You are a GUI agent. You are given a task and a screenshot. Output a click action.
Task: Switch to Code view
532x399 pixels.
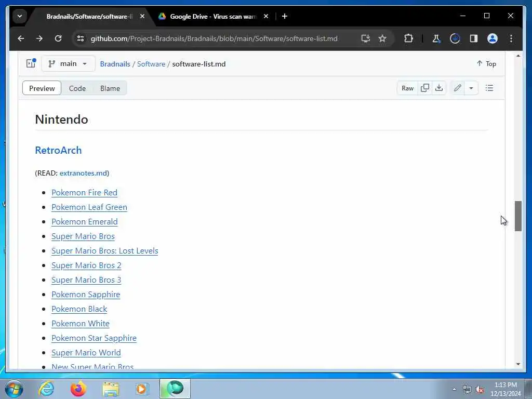77,88
